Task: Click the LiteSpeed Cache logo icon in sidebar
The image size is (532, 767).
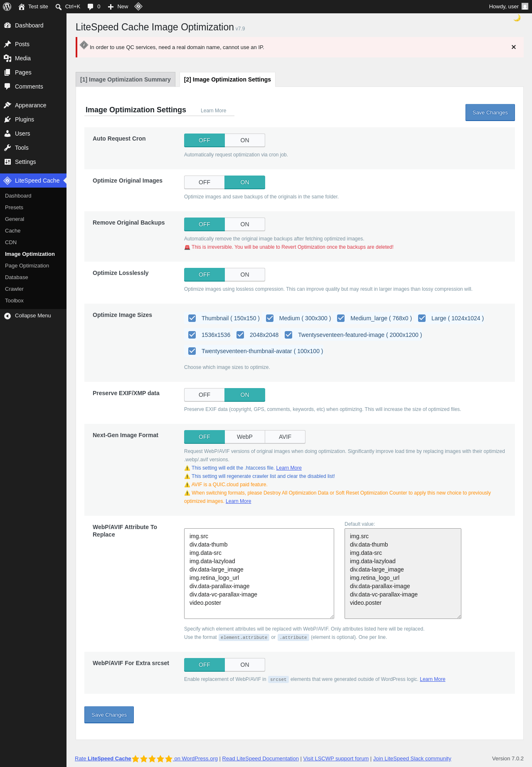Action: tap(7, 181)
